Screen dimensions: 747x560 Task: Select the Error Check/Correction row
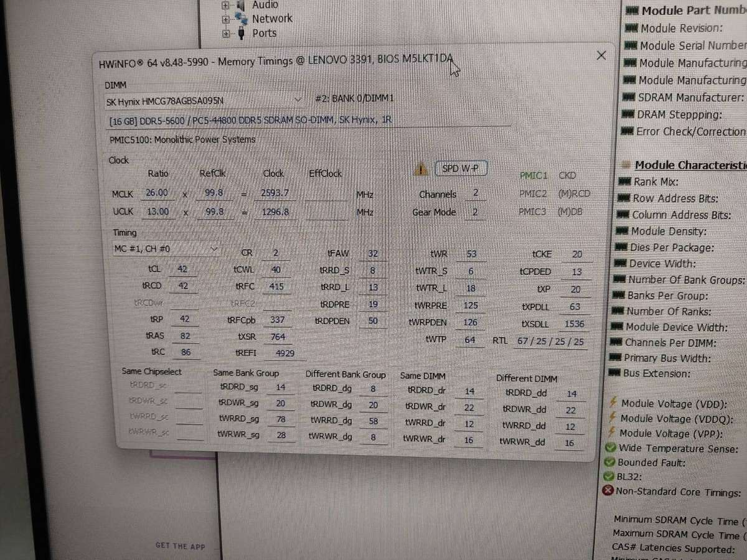click(684, 131)
